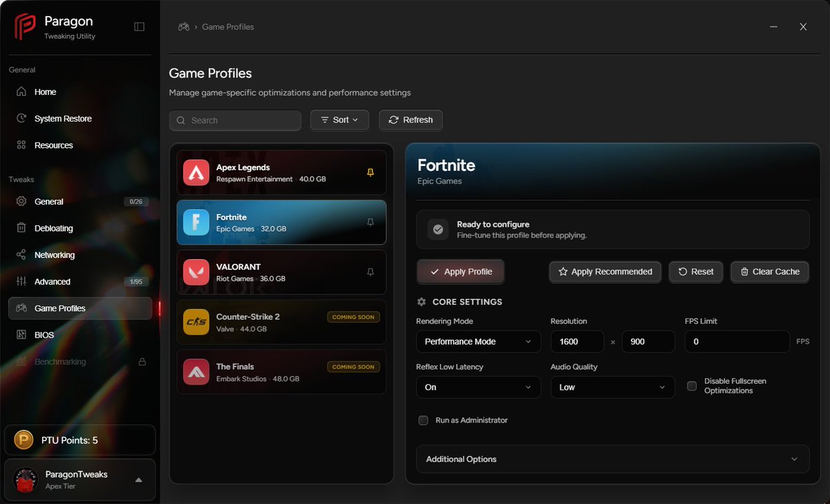Click the PTU Points coin icon
The height and width of the screenshot is (504, 830).
[x=24, y=440]
